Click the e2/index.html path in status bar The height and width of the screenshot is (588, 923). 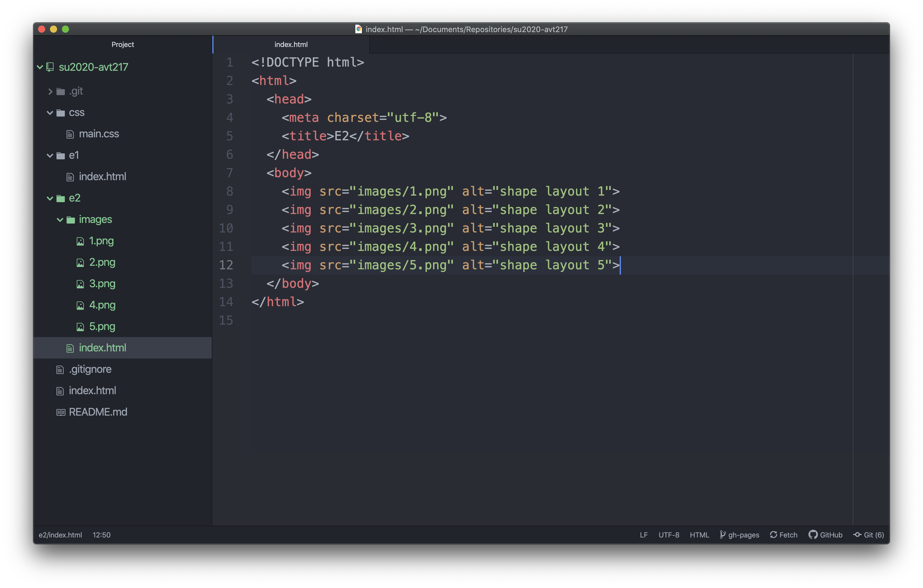[x=60, y=535]
